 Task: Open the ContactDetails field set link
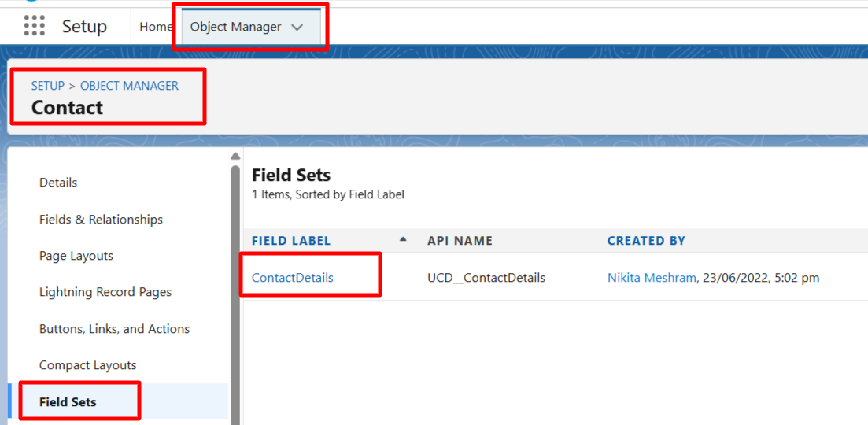click(292, 278)
